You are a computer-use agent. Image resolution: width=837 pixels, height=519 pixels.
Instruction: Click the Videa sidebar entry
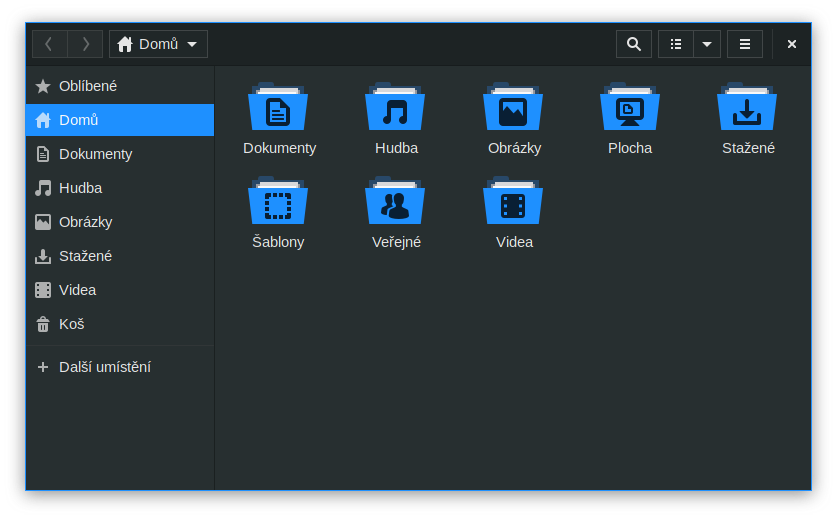(120, 290)
